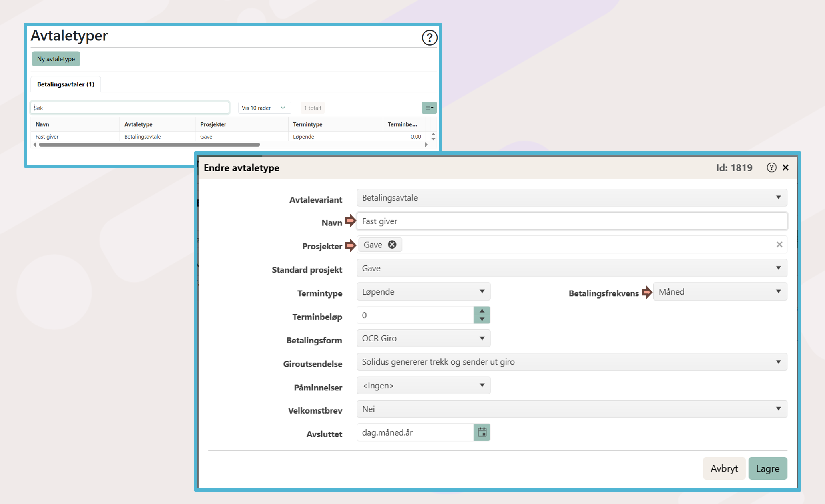This screenshot has height=504, width=825.
Task: Click the table horizontal scrollbar
Action: pyautogui.click(x=149, y=145)
